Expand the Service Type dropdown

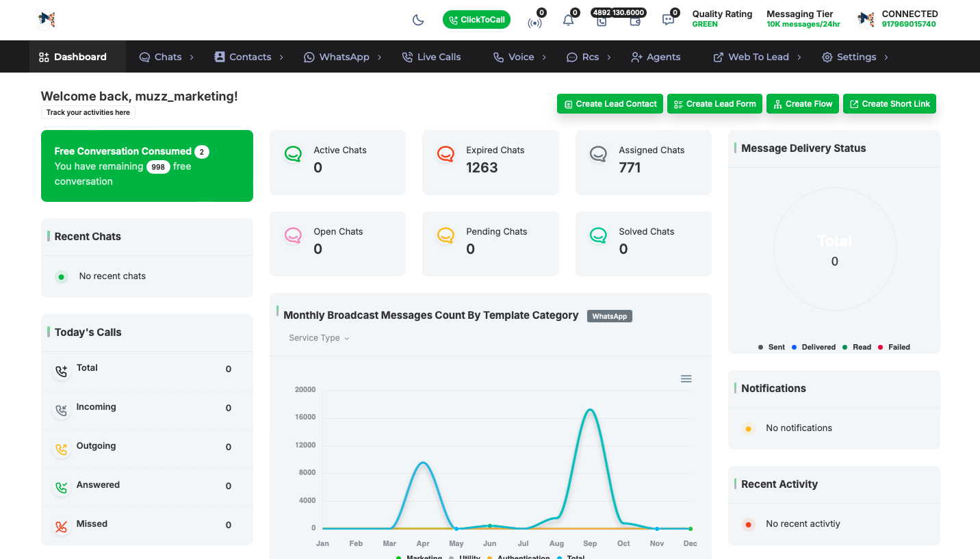[x=319, y=338]
